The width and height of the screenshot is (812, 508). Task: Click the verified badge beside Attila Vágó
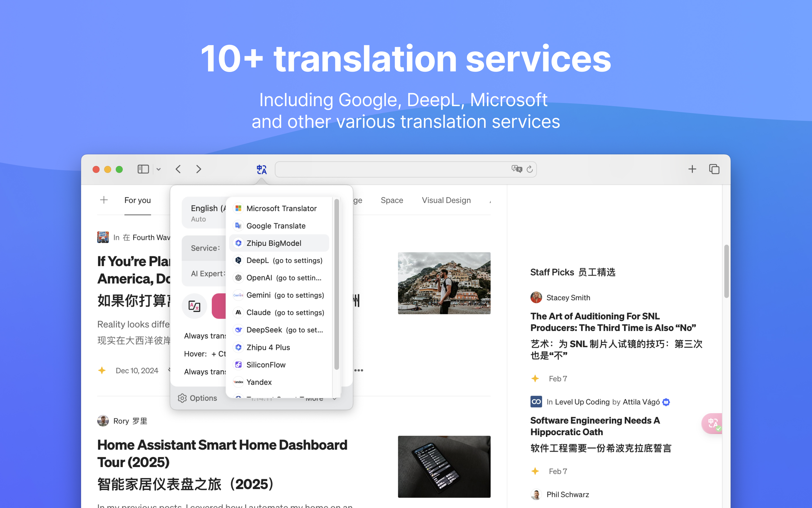(x=667, y=402)
